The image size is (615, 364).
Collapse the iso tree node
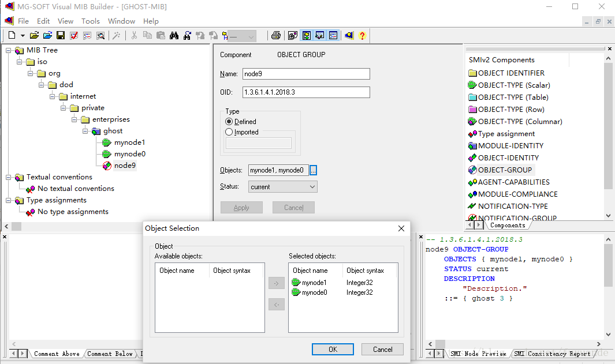pos(19,62)
